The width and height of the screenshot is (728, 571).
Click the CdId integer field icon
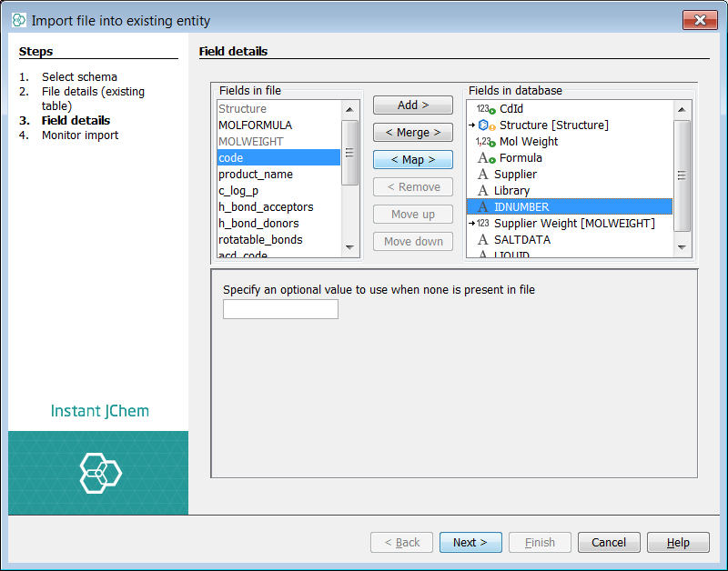pyautogui.click(x=485, y=109)
